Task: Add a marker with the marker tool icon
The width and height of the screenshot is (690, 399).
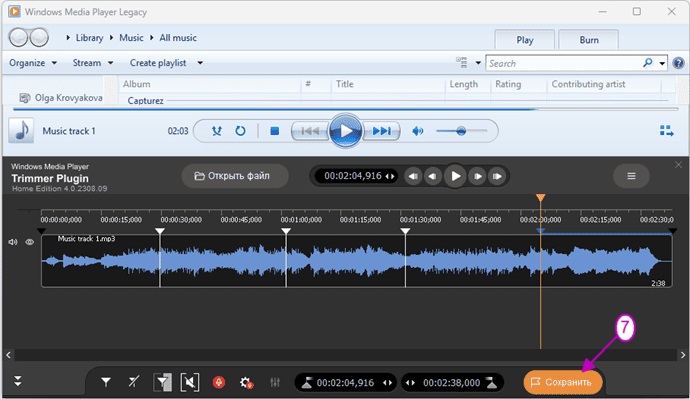Action: (x=106, y=382)
